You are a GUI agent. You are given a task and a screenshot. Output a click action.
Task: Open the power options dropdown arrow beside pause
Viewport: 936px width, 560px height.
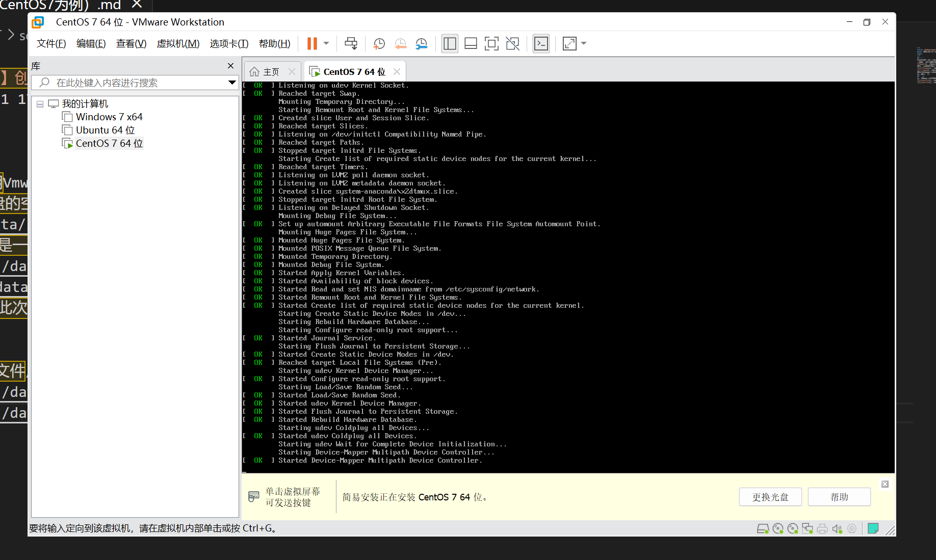[x=326, y=44]
